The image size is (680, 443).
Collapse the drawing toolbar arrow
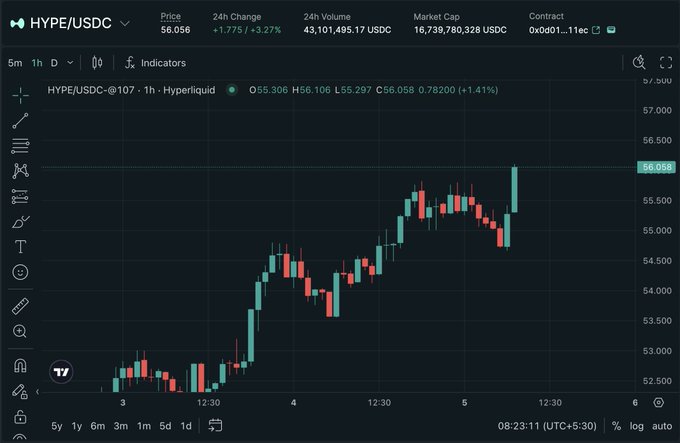coord(38,392)
